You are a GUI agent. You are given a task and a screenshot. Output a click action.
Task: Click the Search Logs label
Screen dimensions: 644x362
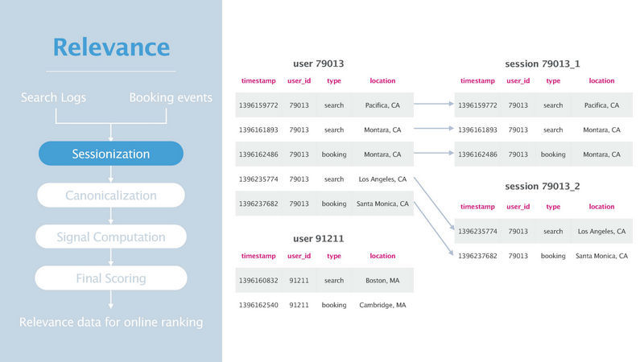point(53,97)
